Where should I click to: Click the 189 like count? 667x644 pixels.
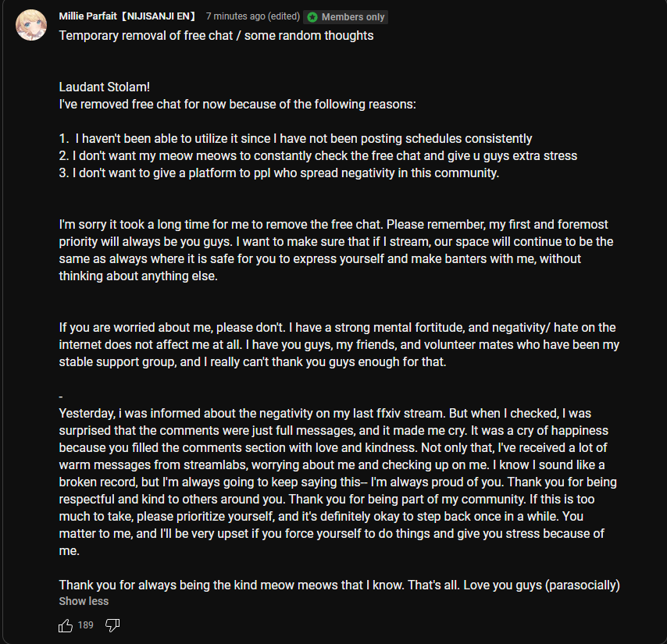(x=85, y=624)
